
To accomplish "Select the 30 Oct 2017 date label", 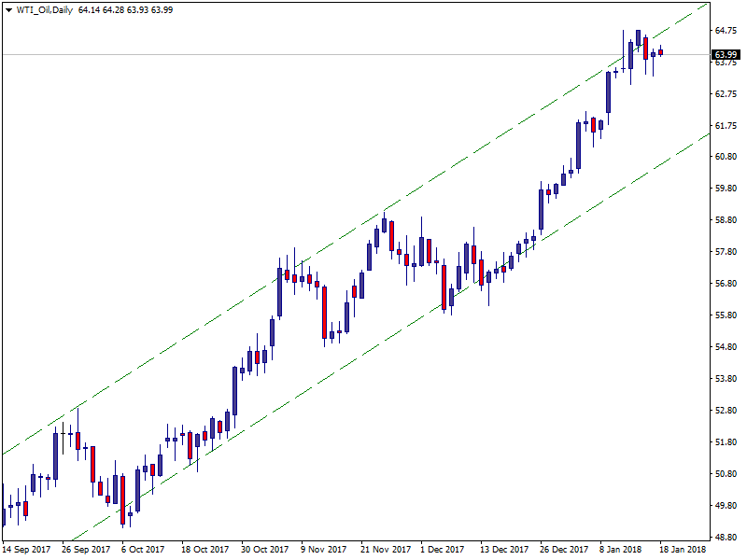I will pyautogui.click(x=265, y=550).
